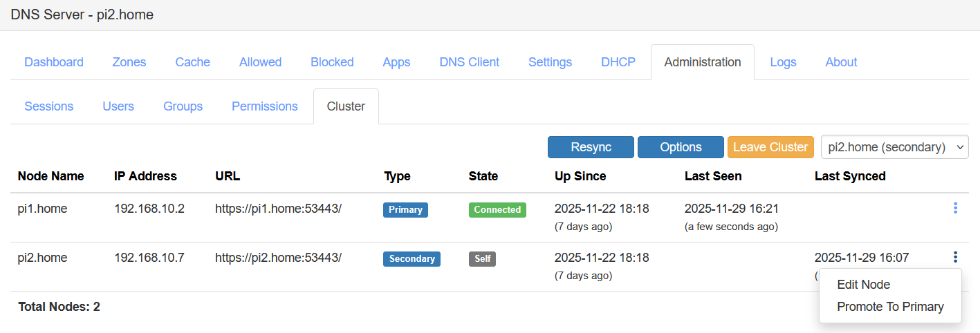
Task: Open the Blocked tab
Action: 332,62
